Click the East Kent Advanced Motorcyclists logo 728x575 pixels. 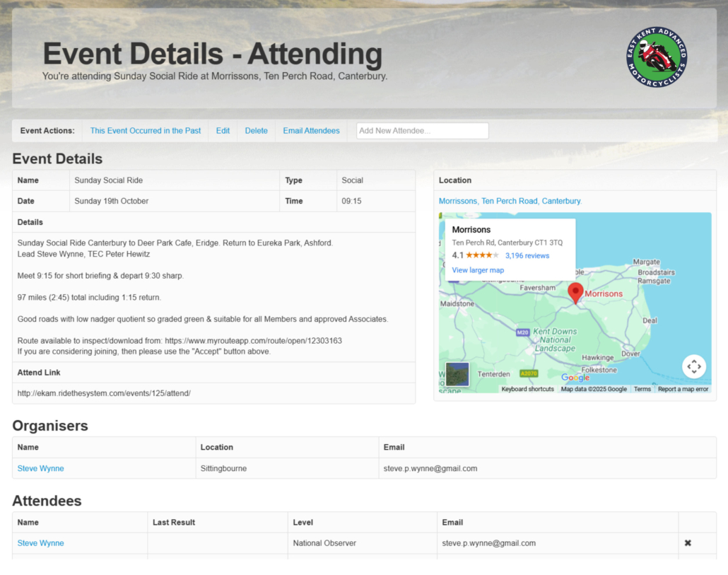657,57
